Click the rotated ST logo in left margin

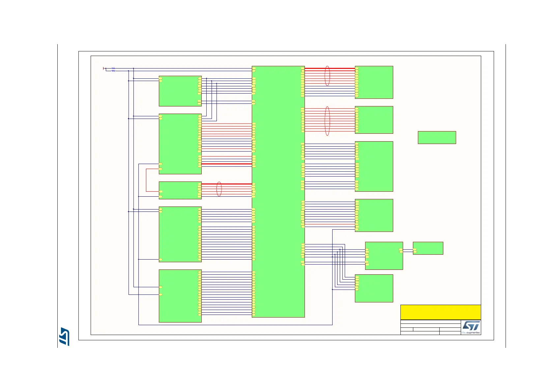(64, 336)
